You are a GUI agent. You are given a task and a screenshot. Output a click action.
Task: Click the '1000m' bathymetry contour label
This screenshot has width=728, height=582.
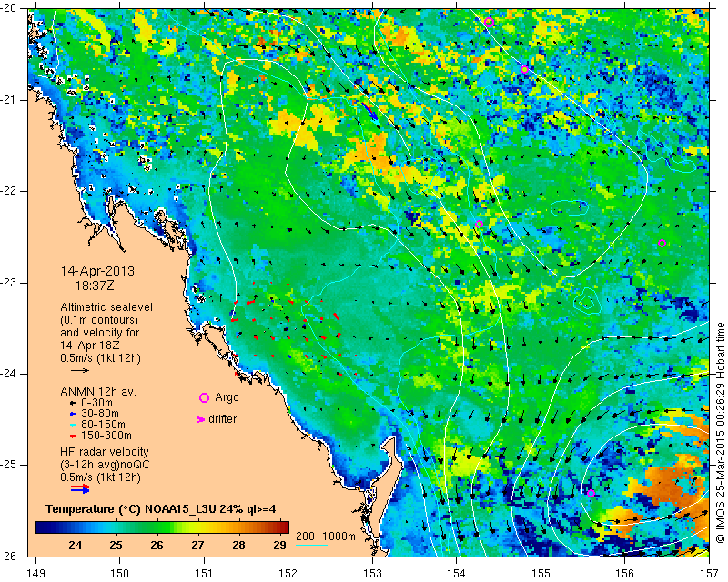pyautogui.click(x=339, y=537)
